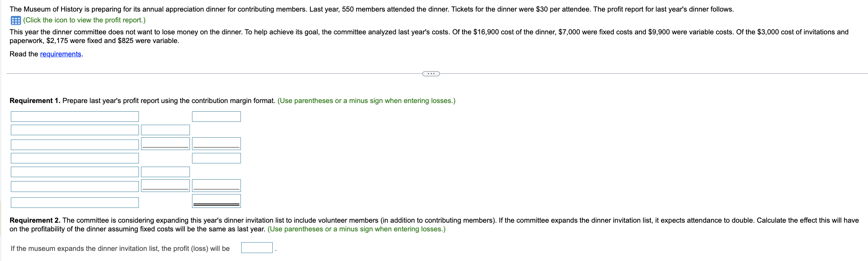Click the third row rightmost underlined field

pos(216,144)
